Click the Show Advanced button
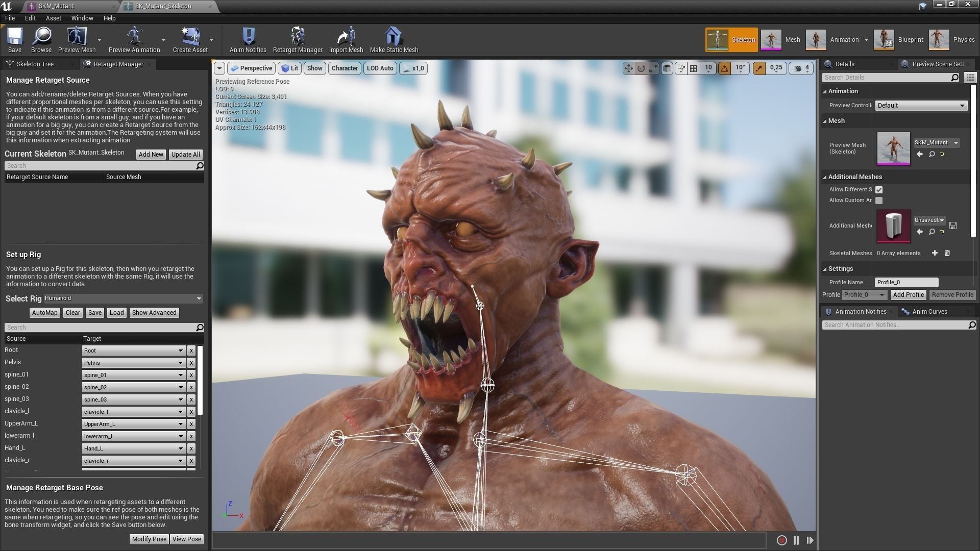980x551 pixels. pyautogui.click(x=154, y=313)
